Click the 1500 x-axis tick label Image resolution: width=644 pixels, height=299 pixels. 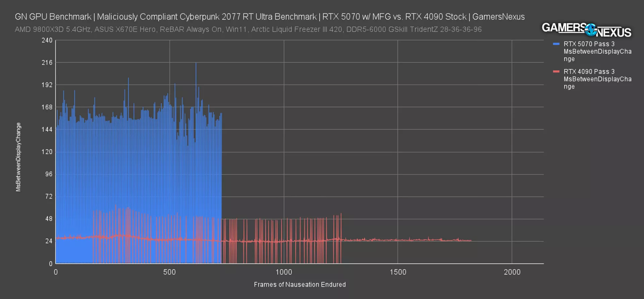(x=398, y=272)
